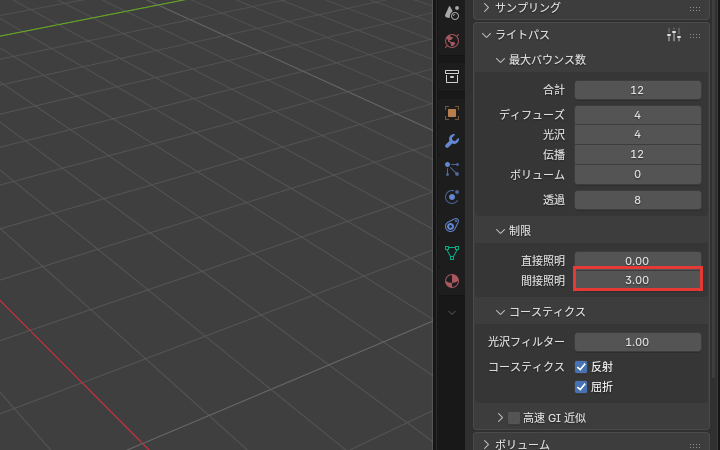Viewport: 720px width, 450px height.
Task: Open the Object properties tab icon
Action: (x=452, y=113)
